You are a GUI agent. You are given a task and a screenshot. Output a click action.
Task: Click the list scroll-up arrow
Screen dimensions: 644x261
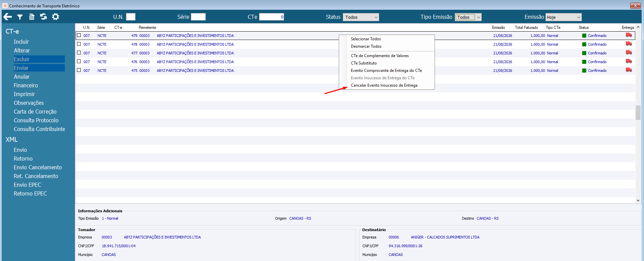tap(638, 27)
